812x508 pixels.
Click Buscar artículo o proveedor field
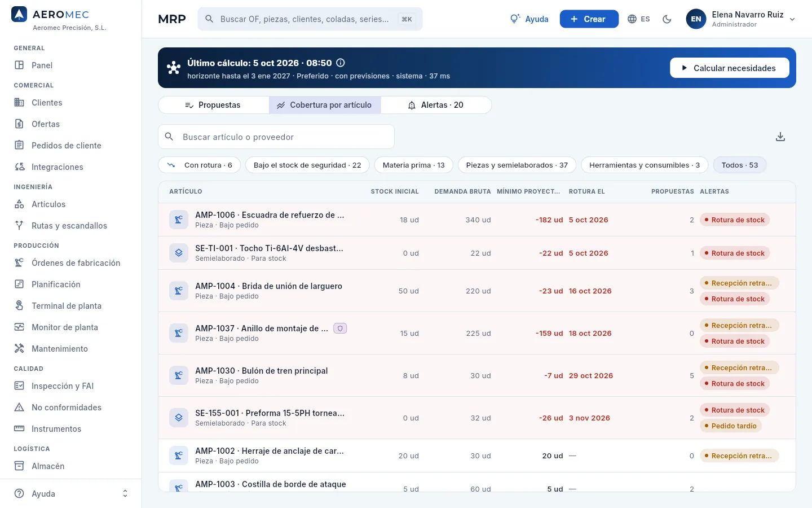click(276, 137)
